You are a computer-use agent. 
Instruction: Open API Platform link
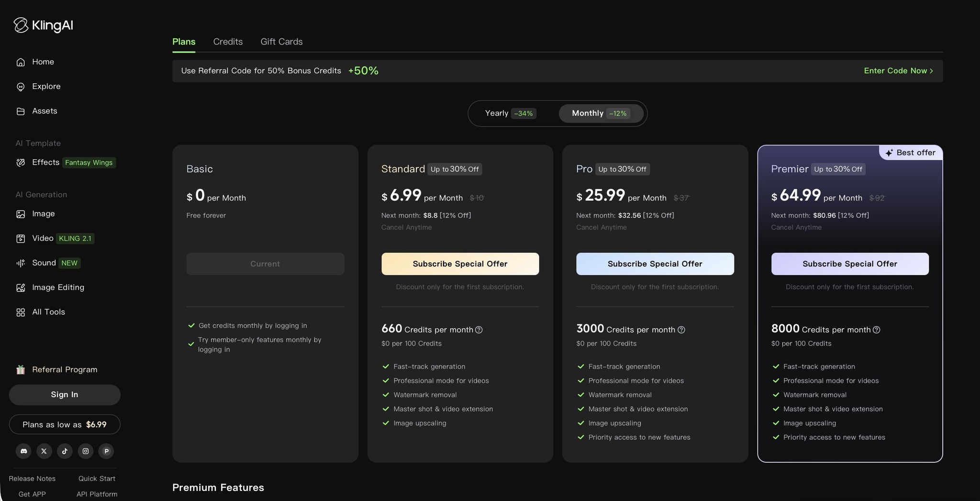coord(97,494)
